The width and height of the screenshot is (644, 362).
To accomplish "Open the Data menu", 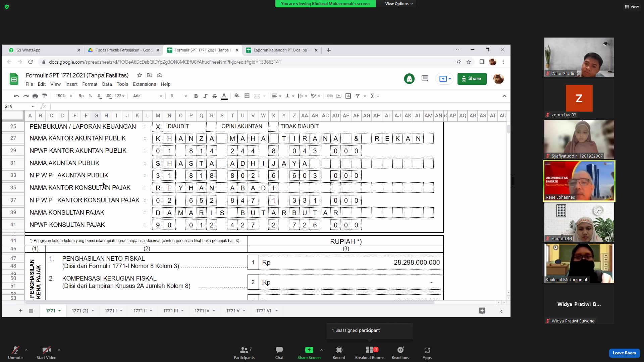I will coord(107,84).
